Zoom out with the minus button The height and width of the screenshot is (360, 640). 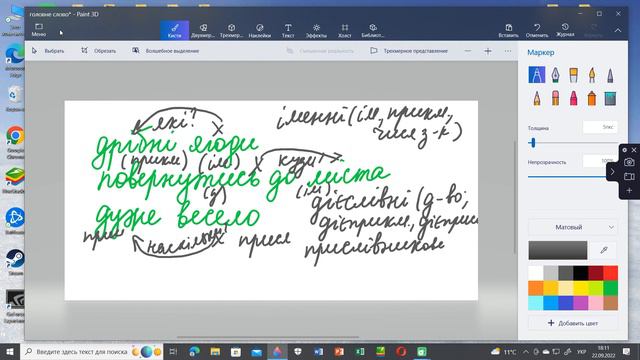pos(468,51)
